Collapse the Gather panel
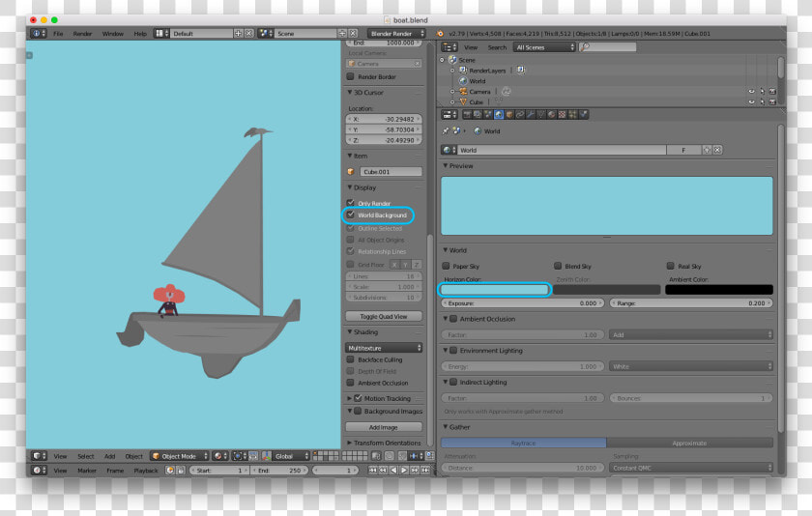This screenshot has height=516, width=812. (446, 427)
